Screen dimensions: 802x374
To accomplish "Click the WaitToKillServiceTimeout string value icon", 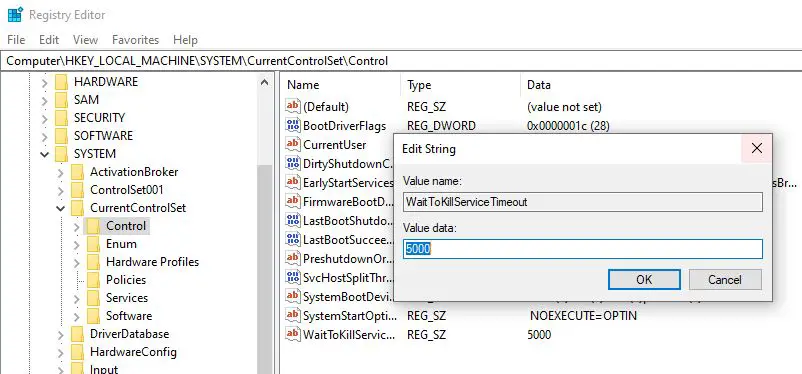I will pyautogui.click(x=293, y=334).
